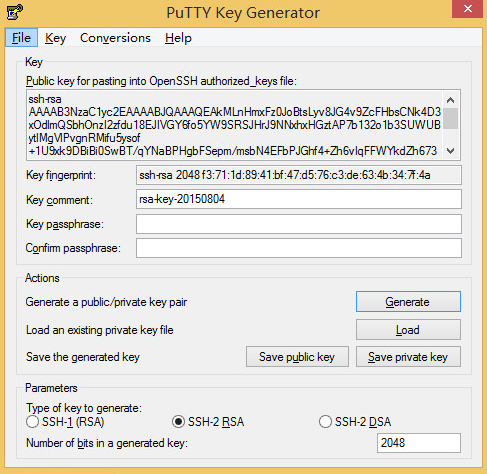Screen dimensions: 487x474
Task: Open the Key menu
Action: tap(55, 38)
